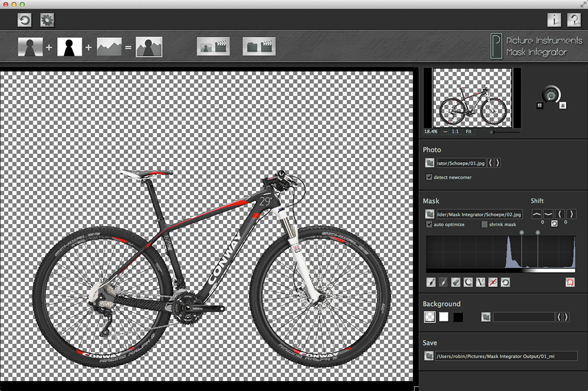Shift the mask upward with up chevron
The height and width of the screenshot is (391, 588).
[x=537, y=214]
